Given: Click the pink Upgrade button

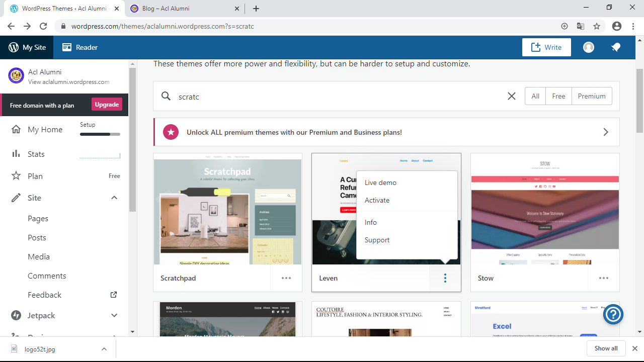Looking at the screenshot, I should pos(107,105).
